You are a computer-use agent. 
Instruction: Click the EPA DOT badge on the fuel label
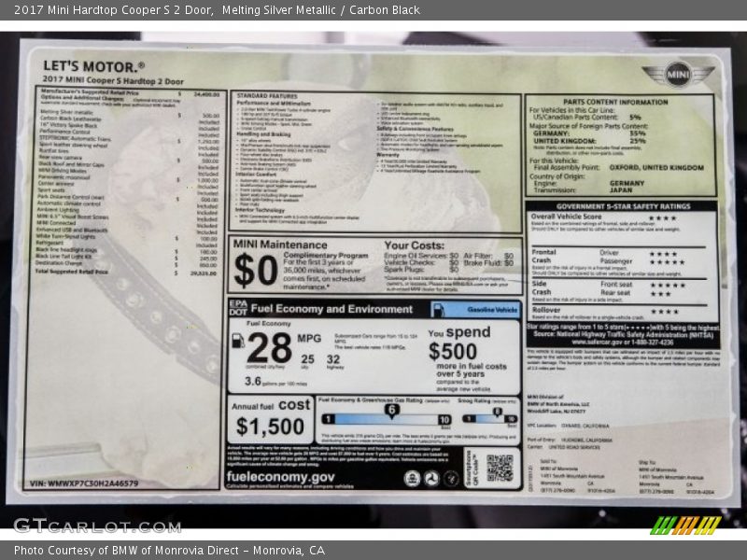coord(238,308)
